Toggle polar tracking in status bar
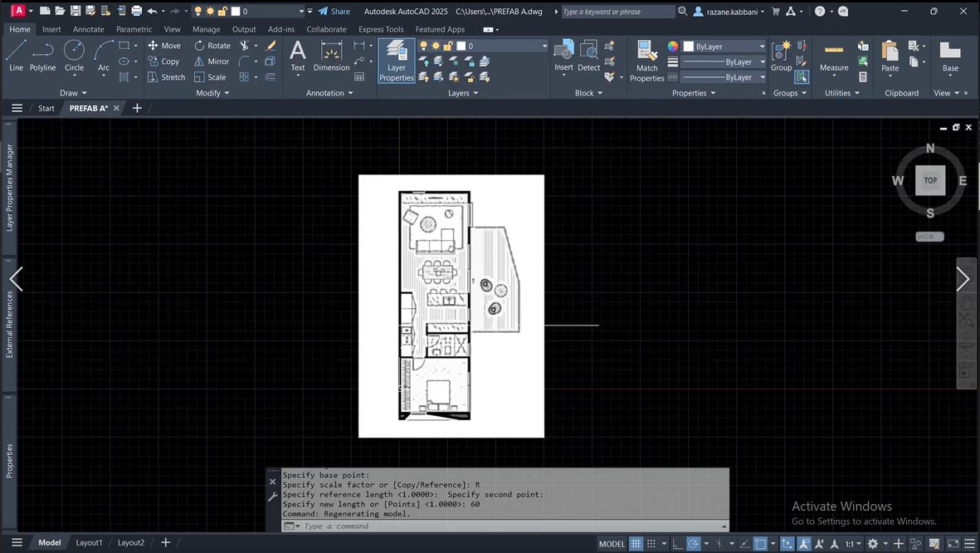 [x=693, y=544]
